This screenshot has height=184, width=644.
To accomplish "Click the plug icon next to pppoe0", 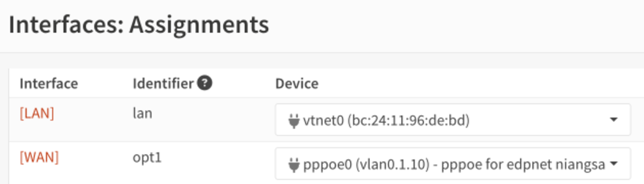I will pos(293,165).
